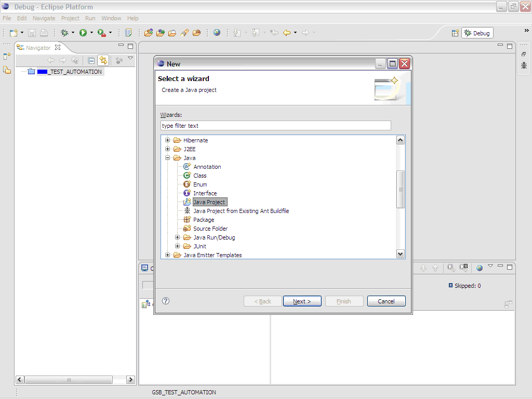Select the Package wizard

click(204, 220)
